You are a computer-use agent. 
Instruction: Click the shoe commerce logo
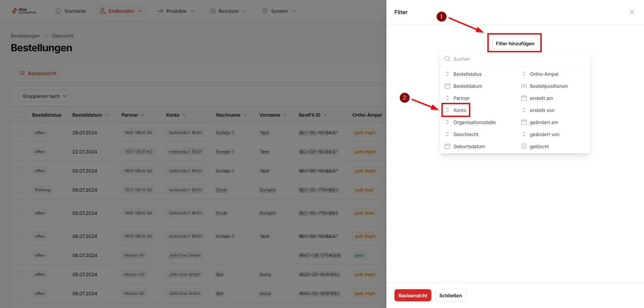pos(24,11)
